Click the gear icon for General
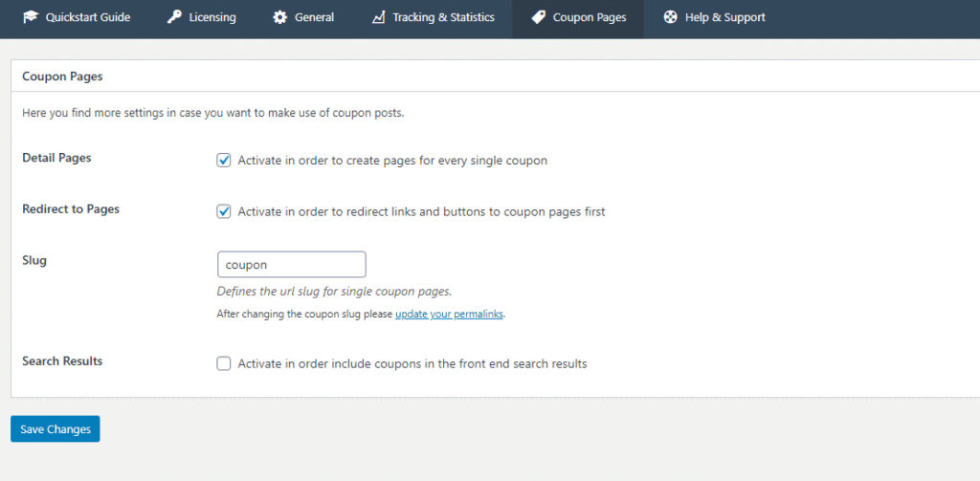 [280, 17]
